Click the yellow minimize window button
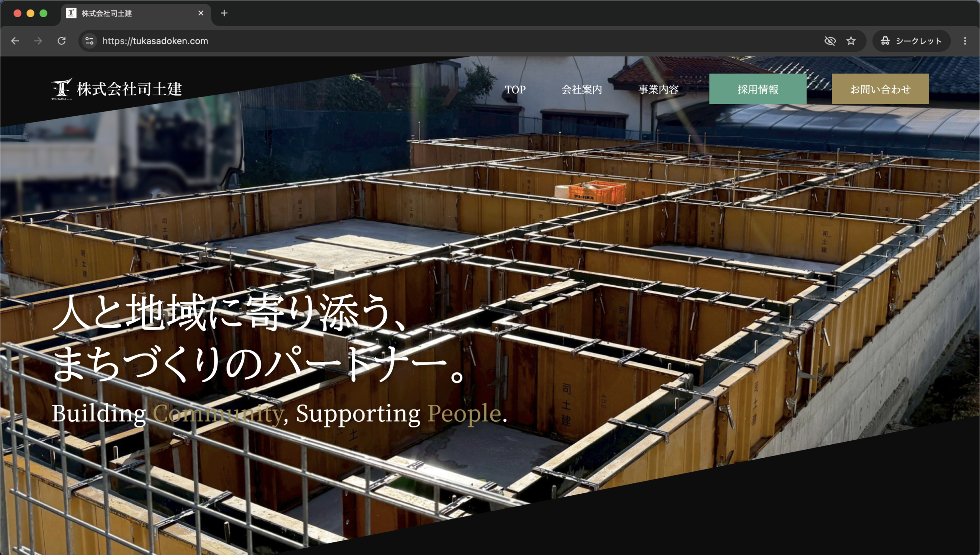 pyautogui.click(x=31, y=13)
